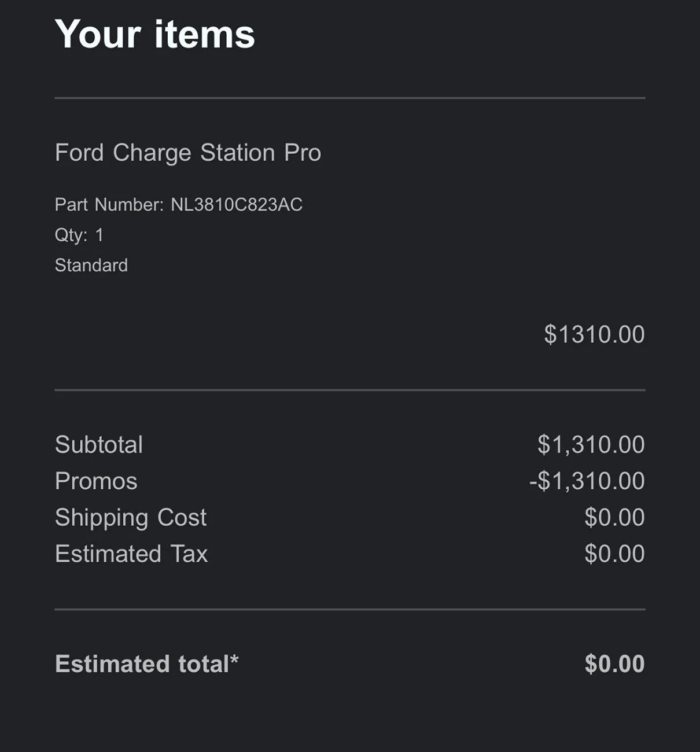Click the $1,310.00 subtotal amount
Image resolution: width=700 pixels, height=752 pixels.
point(591,445)
